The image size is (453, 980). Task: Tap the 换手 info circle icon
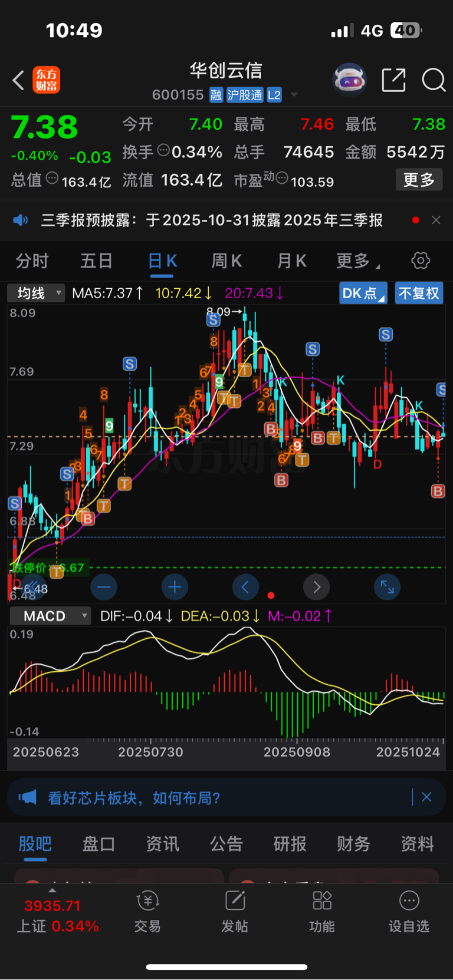[163, 150]
